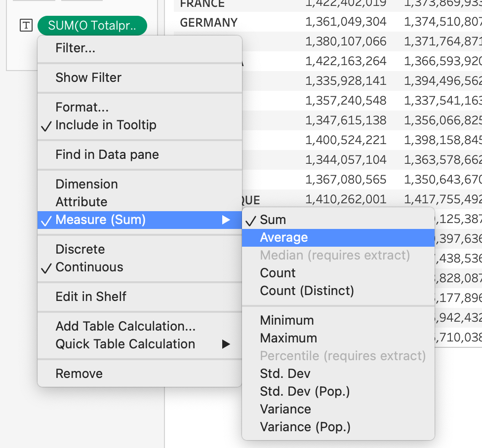Convert field to Dimension
Screen dimensions: 482x448
click(x=87, y=184)
